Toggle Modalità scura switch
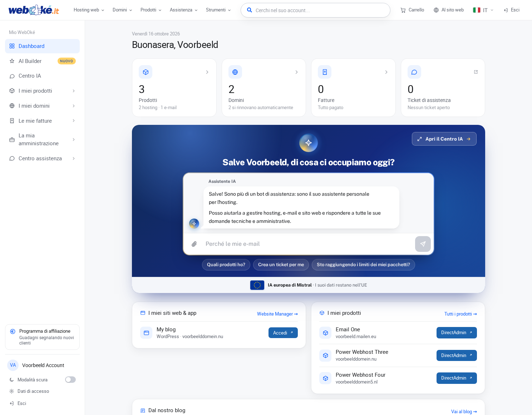This screenshot has width=532, height=415. tap(70, 380)
